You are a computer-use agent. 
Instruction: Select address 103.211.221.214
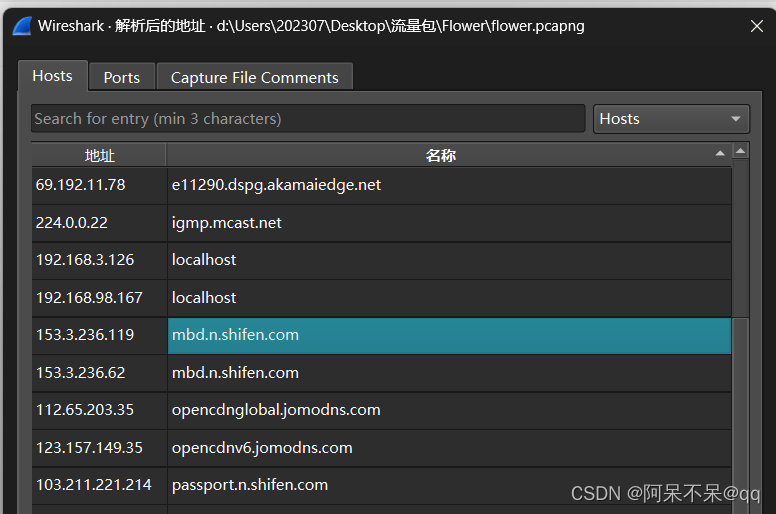click(99, 485)
